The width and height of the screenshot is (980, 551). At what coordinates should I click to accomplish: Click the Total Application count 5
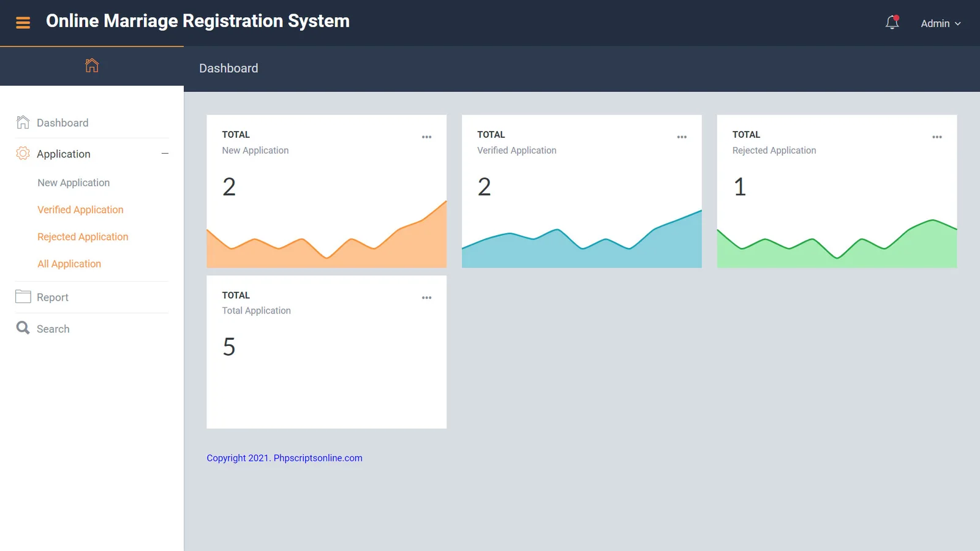pos(229,347)
